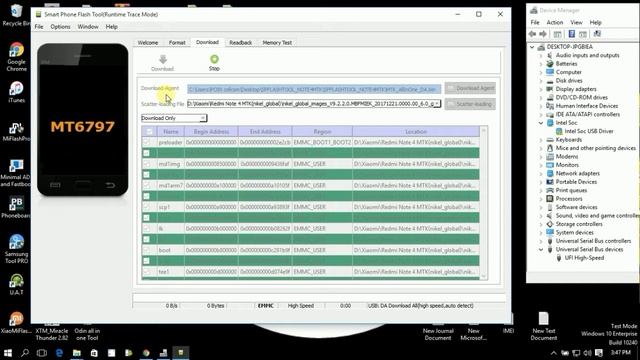This screenshot has height=360, width=640.
Task: Switch to the Format tab
Action: coord(177,42)
